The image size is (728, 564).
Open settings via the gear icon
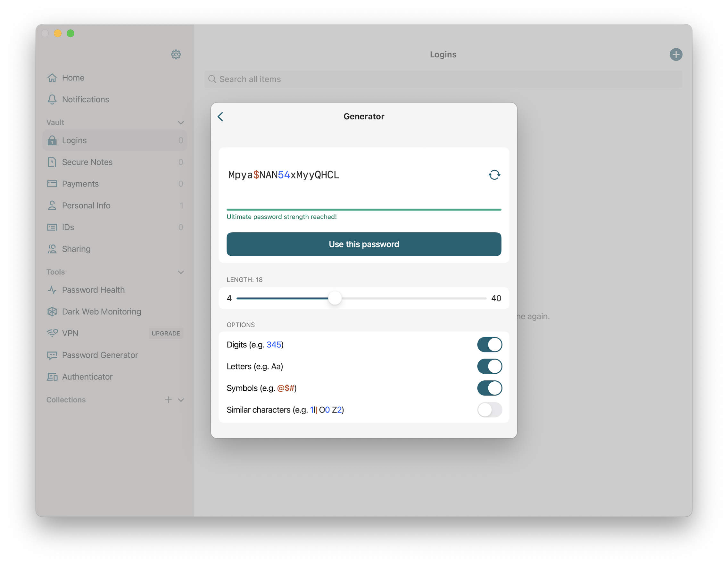pyautogui.click(x=176, y=54)
